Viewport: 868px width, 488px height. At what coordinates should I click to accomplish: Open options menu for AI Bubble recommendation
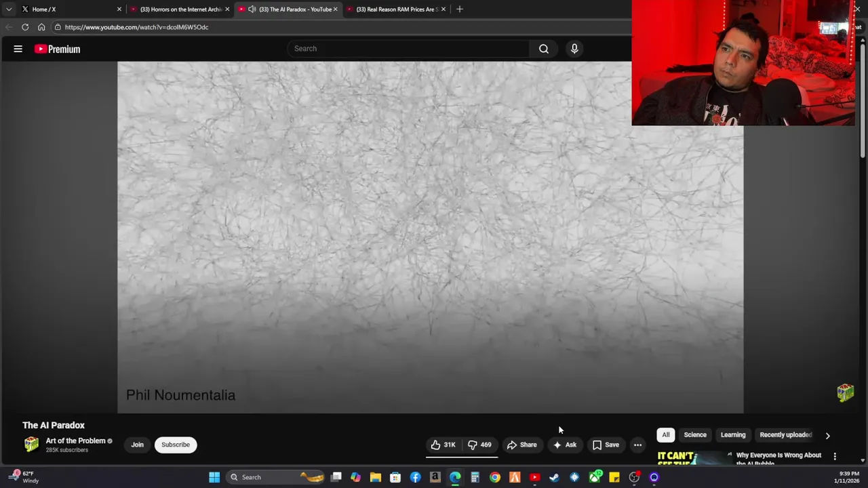[x=835, y=456]
